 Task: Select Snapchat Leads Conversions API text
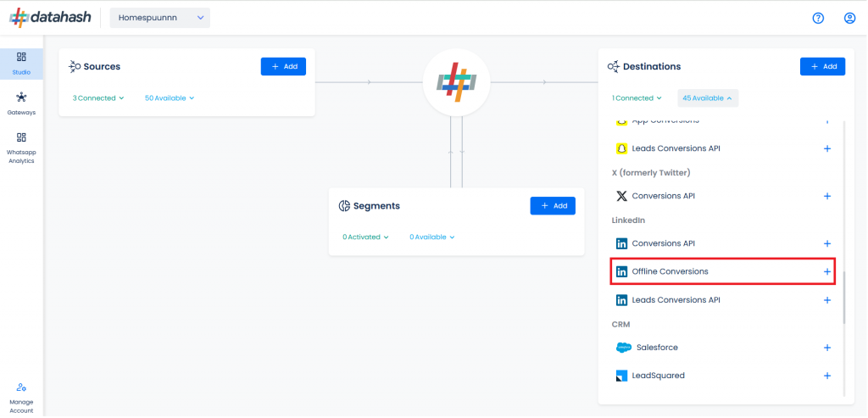(676, 148)
